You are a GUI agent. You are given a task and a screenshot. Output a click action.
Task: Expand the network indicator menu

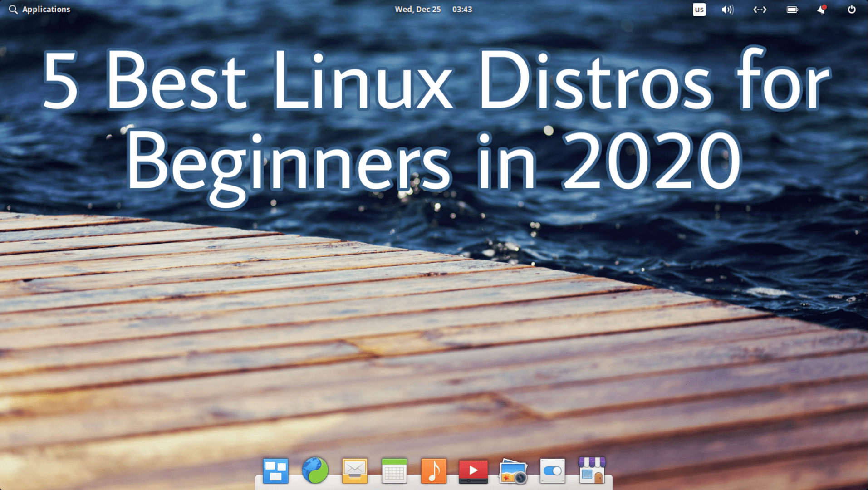click(759, 9)
